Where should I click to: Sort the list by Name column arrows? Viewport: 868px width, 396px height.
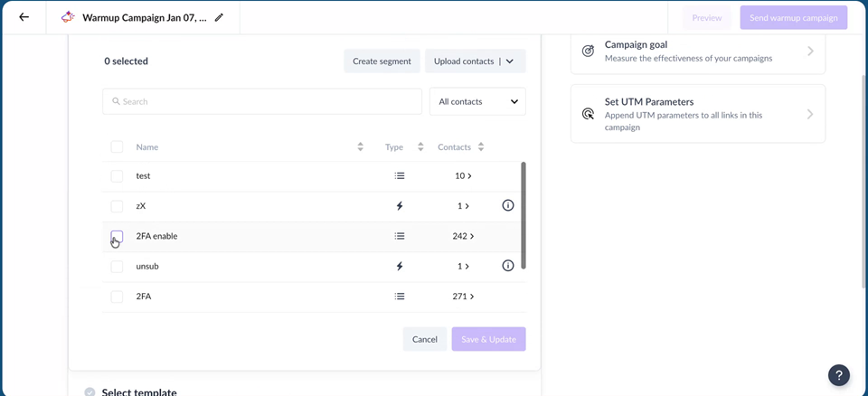click(x=360, y=146)
